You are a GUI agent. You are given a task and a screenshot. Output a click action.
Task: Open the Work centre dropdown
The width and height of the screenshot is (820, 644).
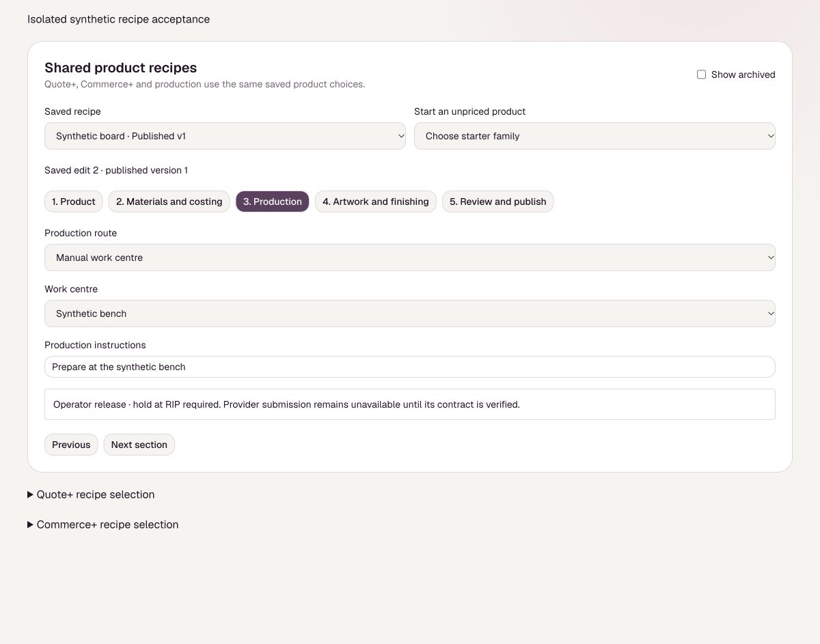point(410,313)
